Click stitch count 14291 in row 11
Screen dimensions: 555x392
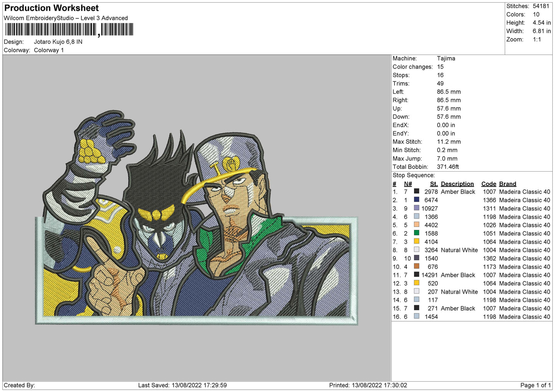click(429, 275)
